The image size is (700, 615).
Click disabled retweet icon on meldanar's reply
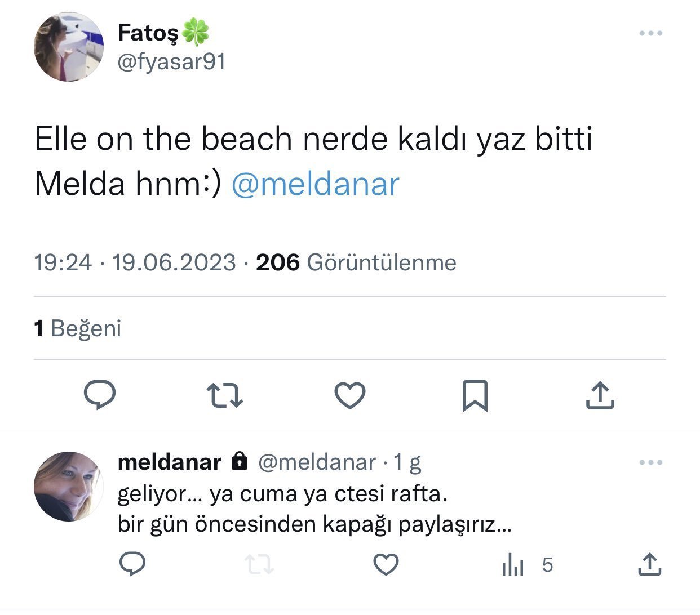[260, 564]
